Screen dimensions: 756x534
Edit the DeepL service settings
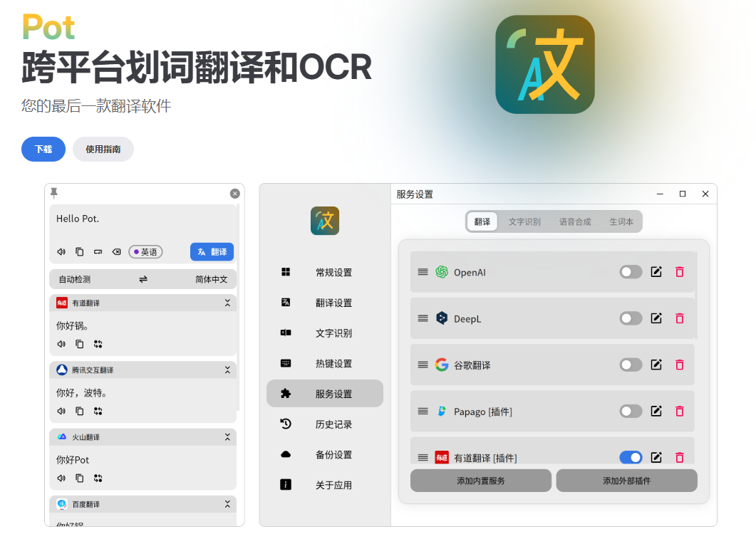pyautogui.click(x=656, y=318)
